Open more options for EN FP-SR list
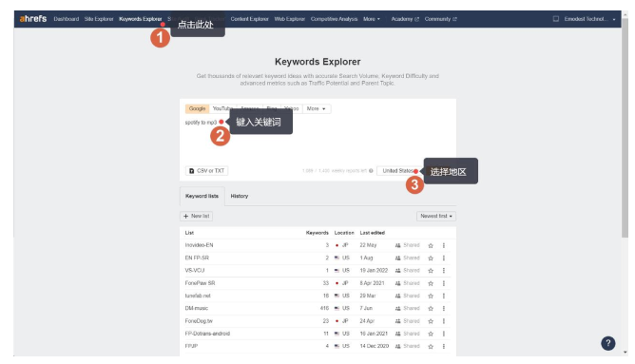This screenshot has height=364, width=635. pos(444,258)
